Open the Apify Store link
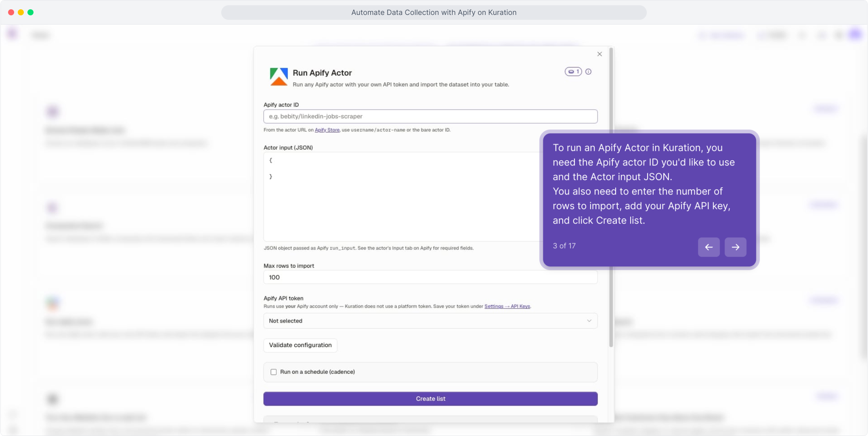 click(327, 130)
